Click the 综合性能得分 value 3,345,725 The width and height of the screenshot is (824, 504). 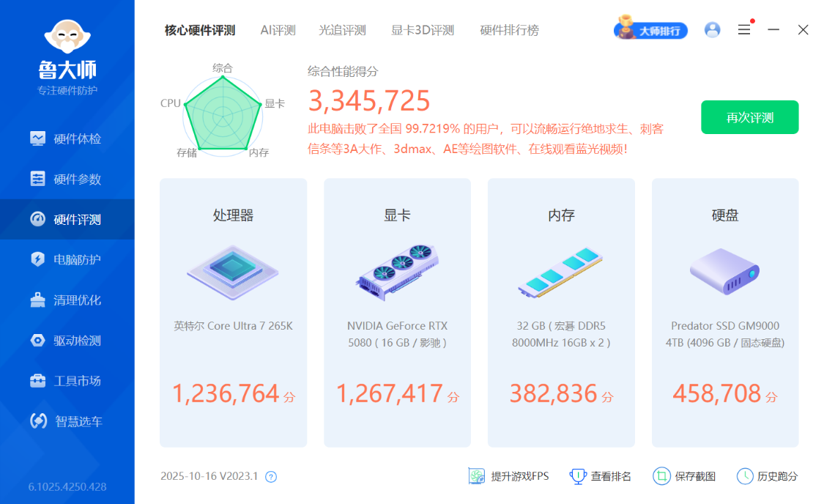pos(369,101)
